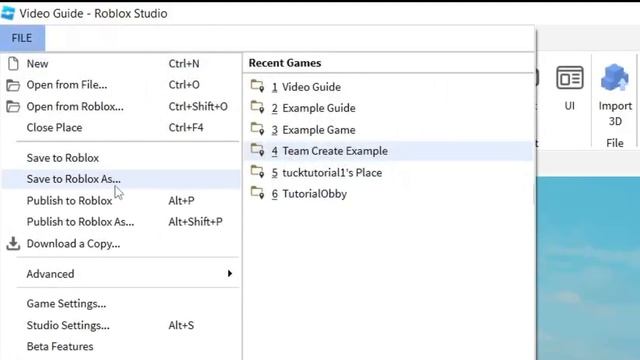Click the Import 3D label
This screenshot has width=640, height=360.
(615, 113)
